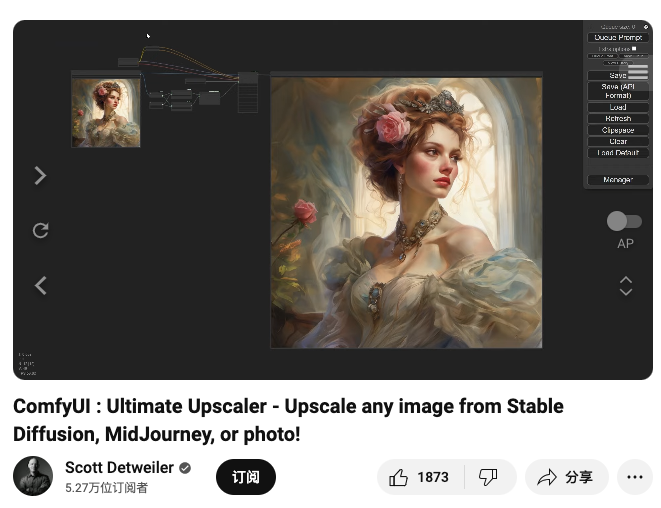The image size is (661, 508).
Task: Open the Scott Detweiler channel name link
Action: pyautogui.click(x=119, y=468)
